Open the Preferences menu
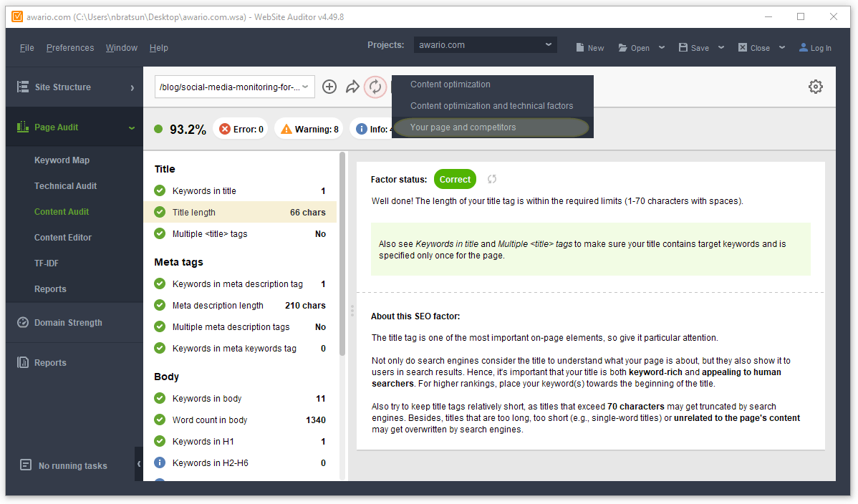This screenshot has width=858, height=504. click(x=70, y=48)
